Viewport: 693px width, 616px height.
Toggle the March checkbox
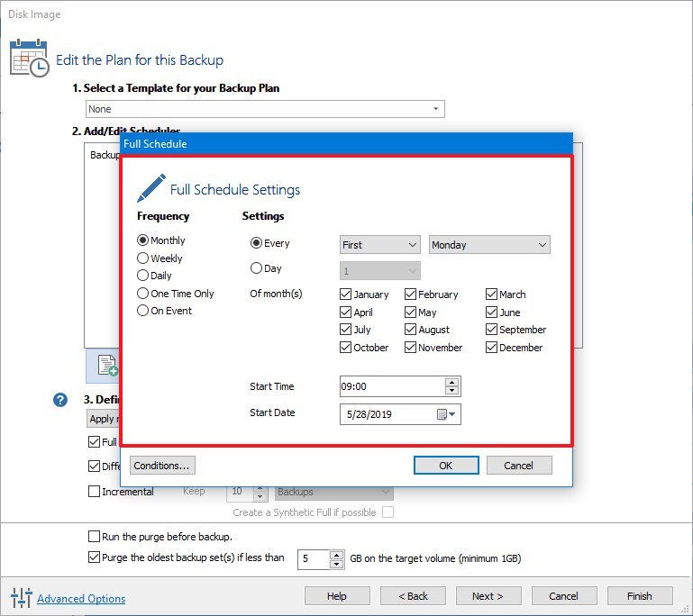(x=491, y=294)
